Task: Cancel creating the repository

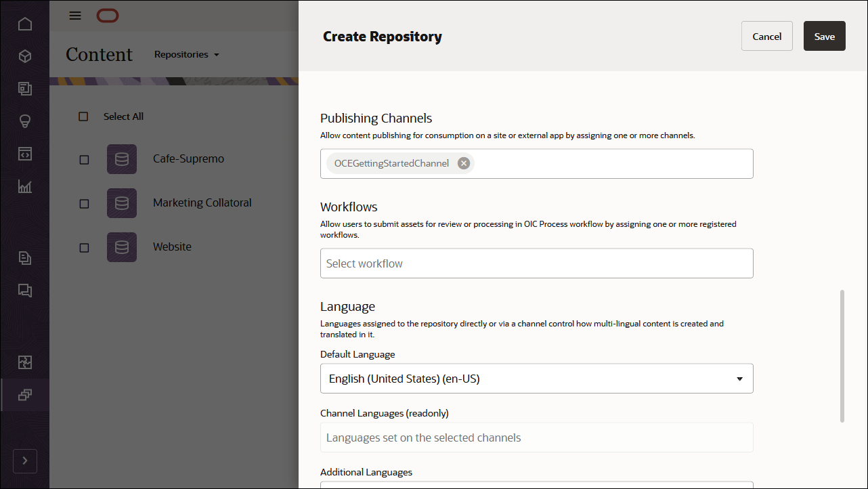Action: point(766,36)
